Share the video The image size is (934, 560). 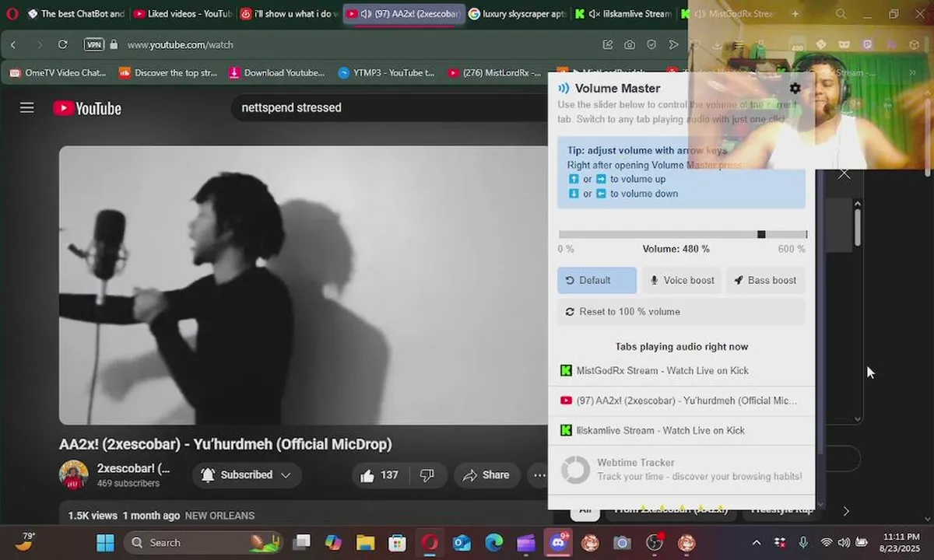tap(486, 475)
